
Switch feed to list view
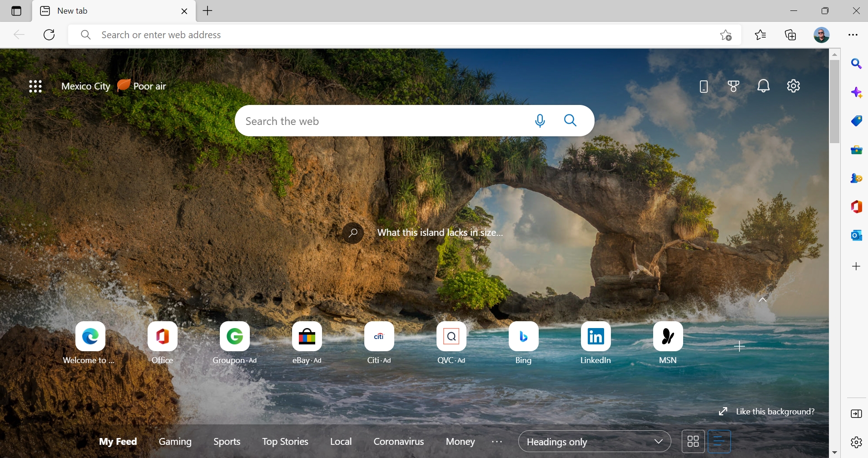tap(719, 441)
